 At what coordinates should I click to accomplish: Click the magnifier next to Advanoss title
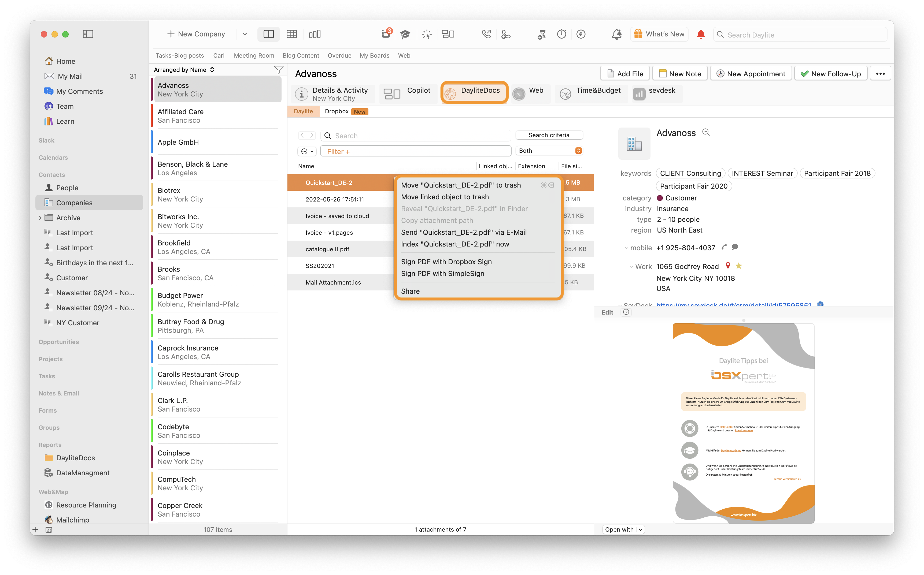(x=706, y=132)
